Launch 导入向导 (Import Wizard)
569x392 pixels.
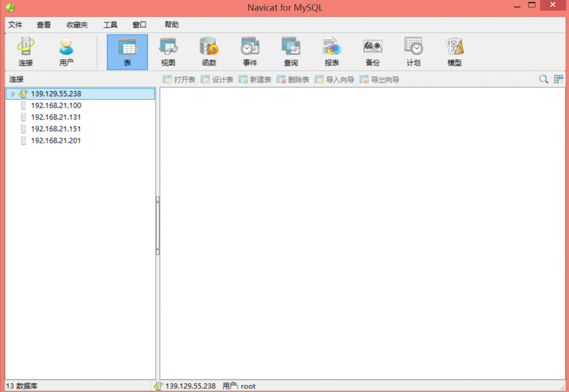[x=334, y=79]
